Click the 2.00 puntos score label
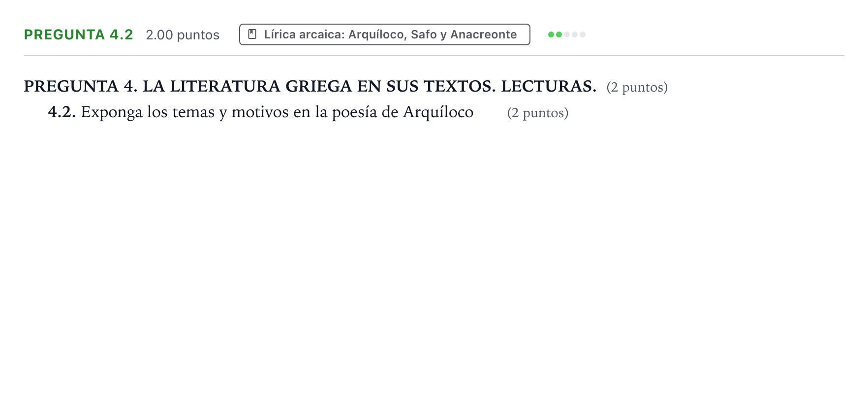This screenshot has width=868, height=398. point(183,35)
